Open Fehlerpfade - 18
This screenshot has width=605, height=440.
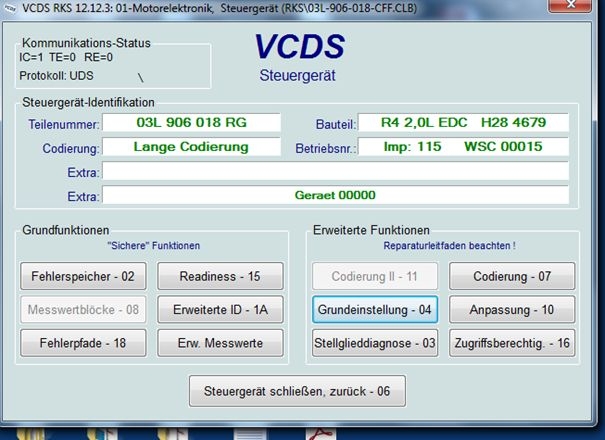[x=83, y=343]
